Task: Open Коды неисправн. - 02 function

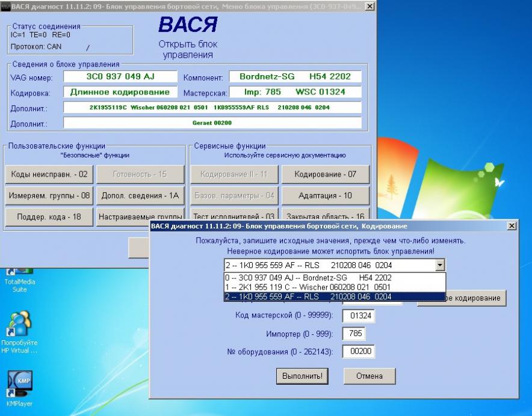Action: click(x=49, y=174)
